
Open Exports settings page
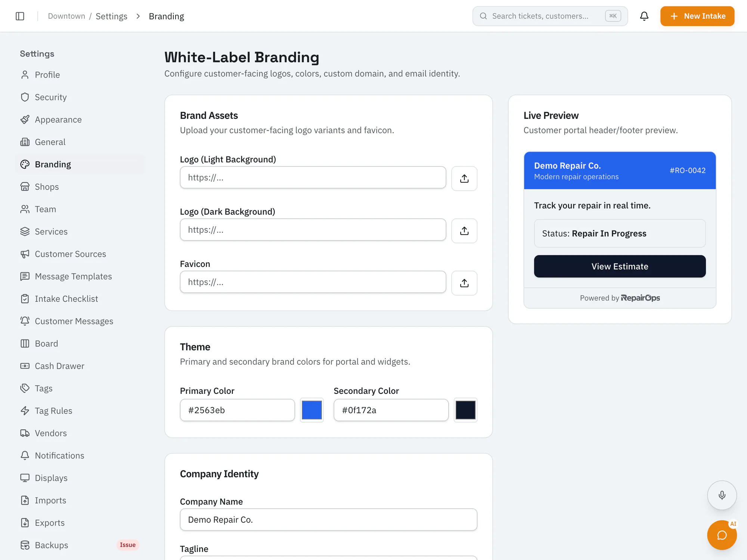coord(80,523)
